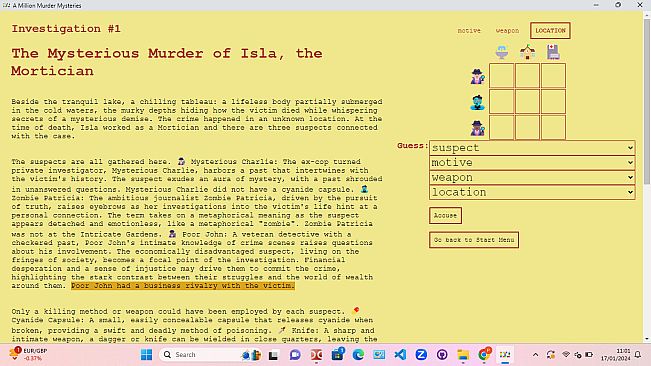The height and width of the screenshot is (366, 651).
Task: Switch to the weapon grid tab
Action: pos(507,30)
